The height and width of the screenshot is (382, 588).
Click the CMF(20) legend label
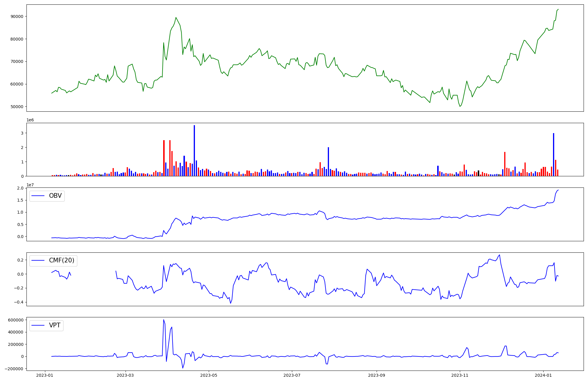[62, 260]
